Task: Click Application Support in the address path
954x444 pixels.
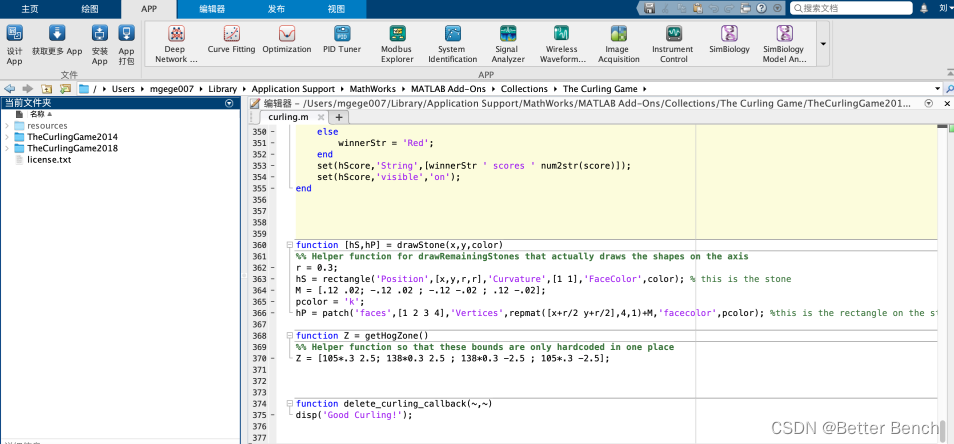Action: pos(293,89)
